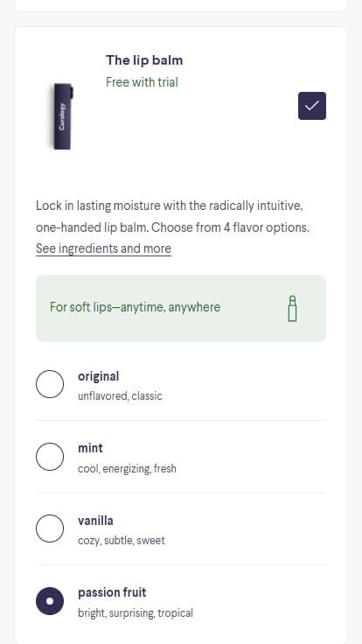This screenshot has height=644, width=362.
Task: Click the Free with trial text
Action: click(142, 82)
